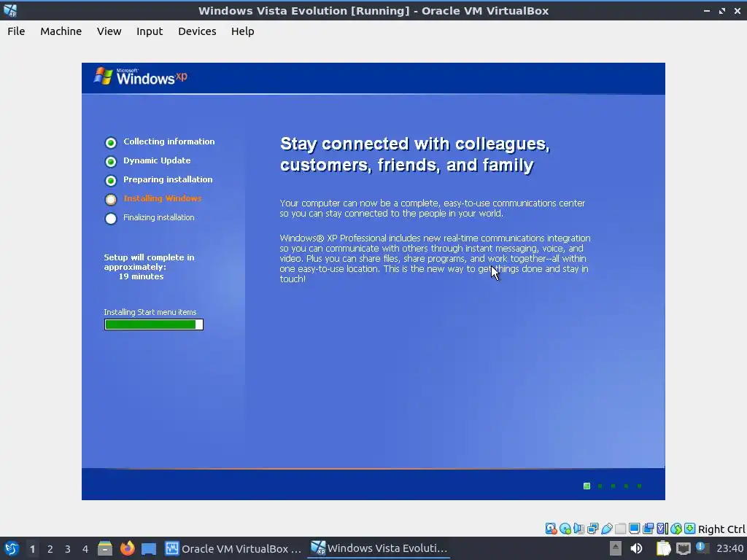
Task: Click the update notification tray icon
Action: click(x=701, y=548)
